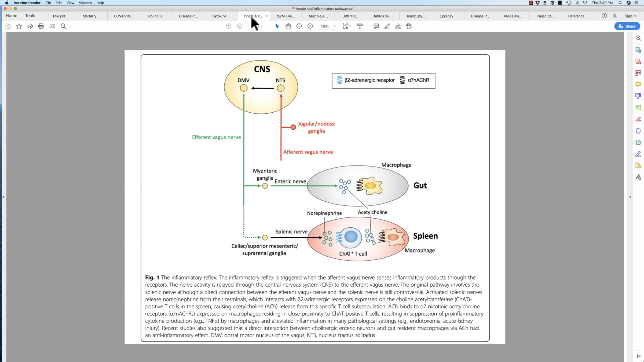Screen dimensions: 644x362
Task: Open the Combine Files tool in sidebar
Action: pyautogui.click(x=638, y=96)
